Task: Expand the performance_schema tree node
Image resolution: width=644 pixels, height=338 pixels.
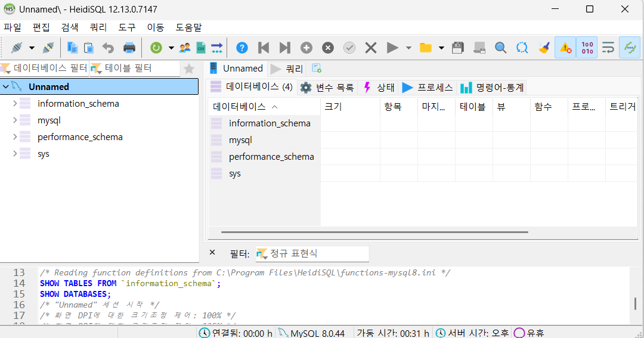Action: tap(15, 137)
